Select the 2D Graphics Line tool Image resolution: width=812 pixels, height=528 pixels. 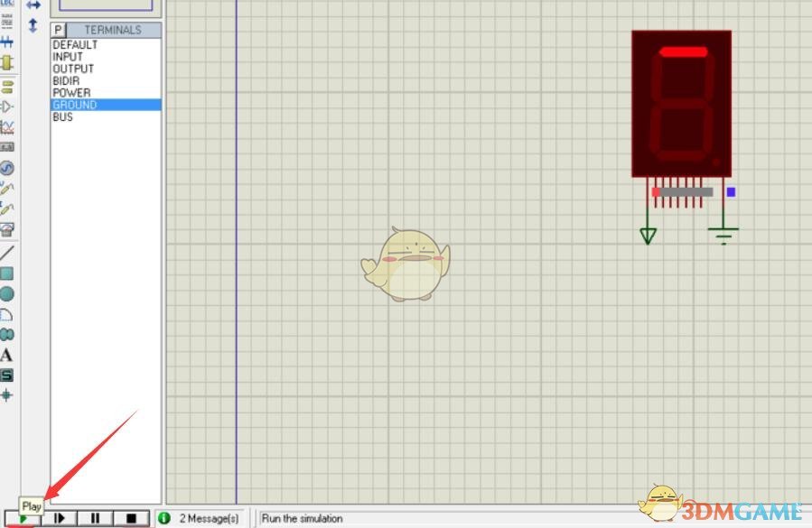point(6,253)
